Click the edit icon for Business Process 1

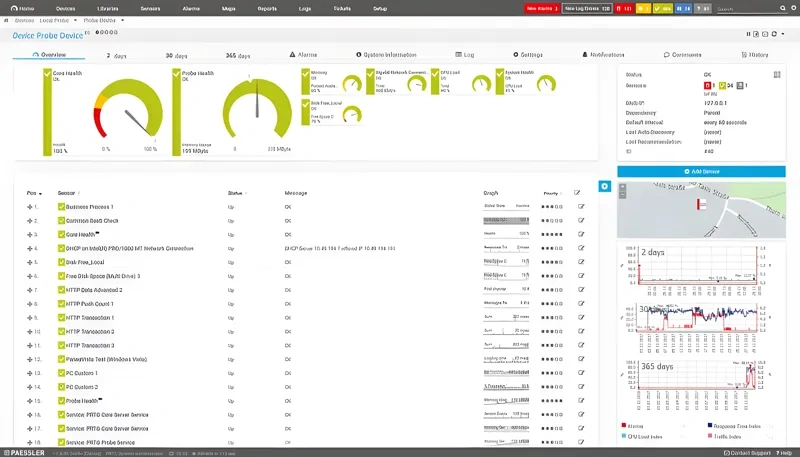pyautogui.click(x=580, y=207)
